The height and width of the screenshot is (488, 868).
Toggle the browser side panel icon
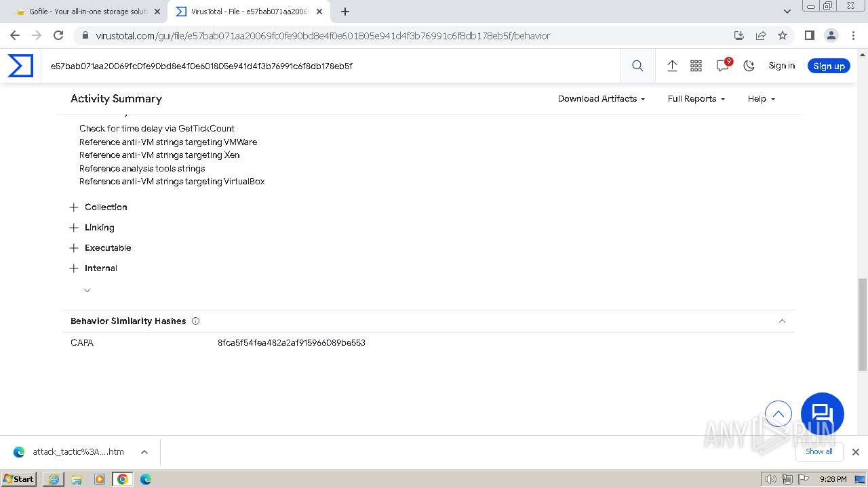[x=809, y=36]
